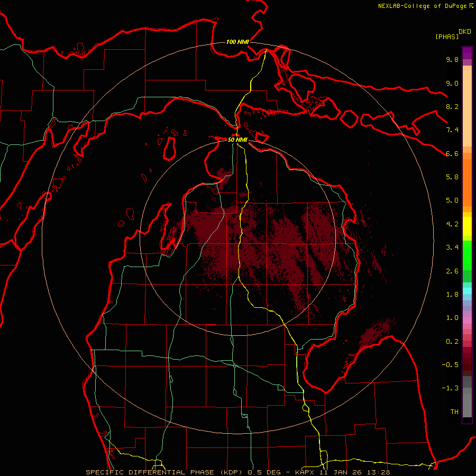This screenshot has height=476, width=476.
Task: Click the 8.2 legend value
Action: 452,106
